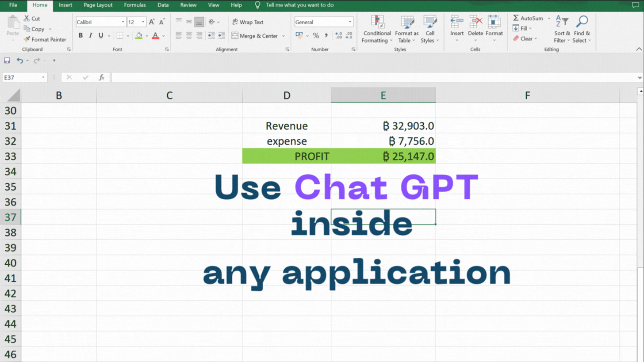Screen dimensions: 644x362
Task: Open the font name Calibri dropdown
Action: point(123,22)
